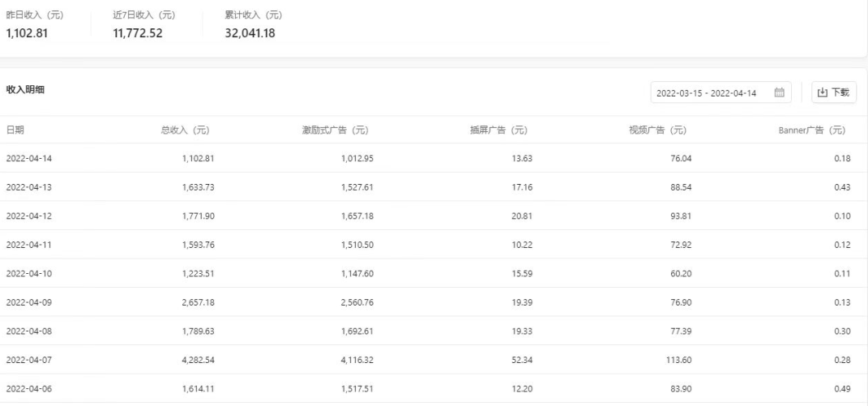Click the calendar icon in date range
Viewport: 868px width, 406px height.
point(779,92)
